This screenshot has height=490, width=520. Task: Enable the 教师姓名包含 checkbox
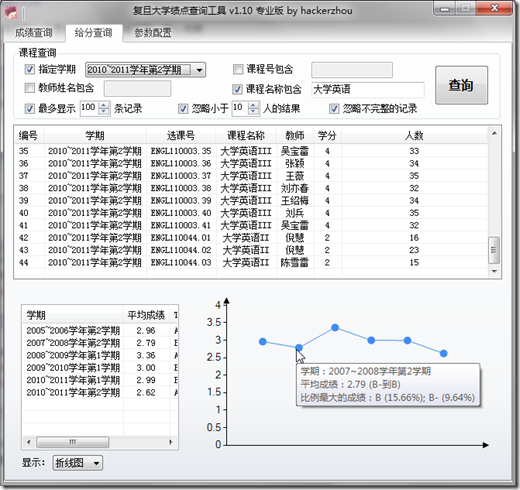[30, 88]
